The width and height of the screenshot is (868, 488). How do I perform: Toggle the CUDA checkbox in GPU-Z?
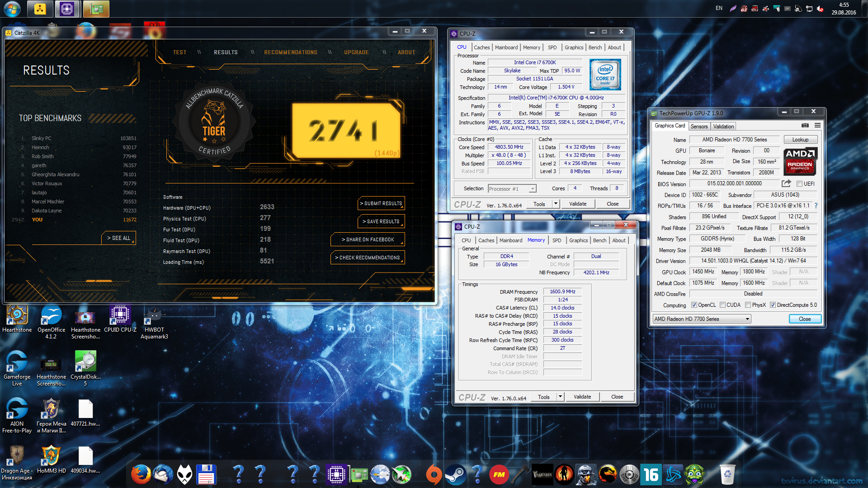click(x=722, y=305)
